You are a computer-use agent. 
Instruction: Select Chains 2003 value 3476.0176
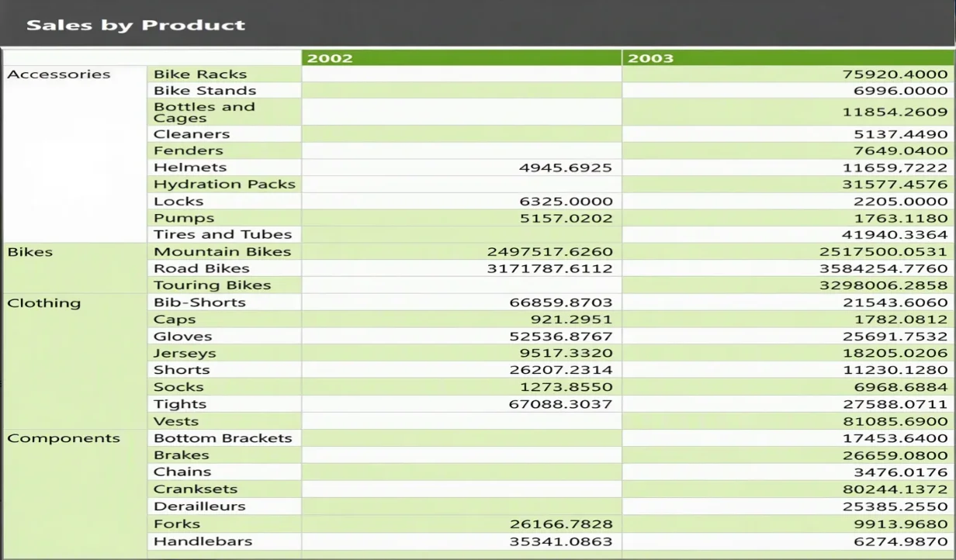pyautogui.click(x=901, y=472)
